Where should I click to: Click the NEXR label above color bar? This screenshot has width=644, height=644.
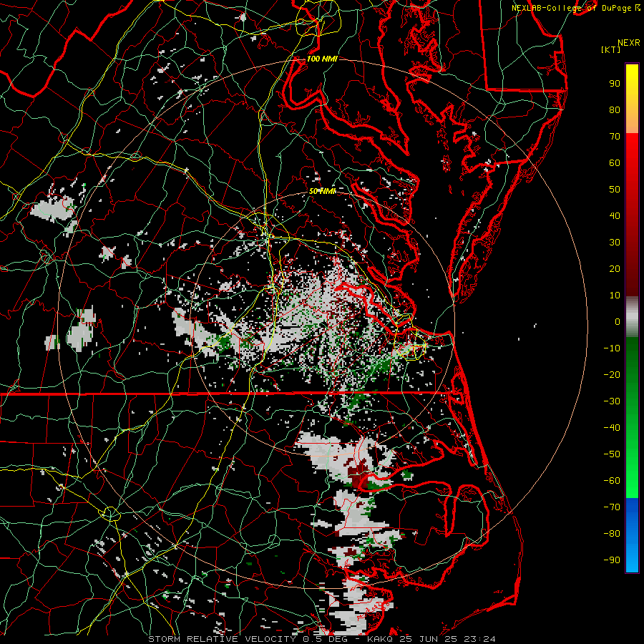coord(629,43)
